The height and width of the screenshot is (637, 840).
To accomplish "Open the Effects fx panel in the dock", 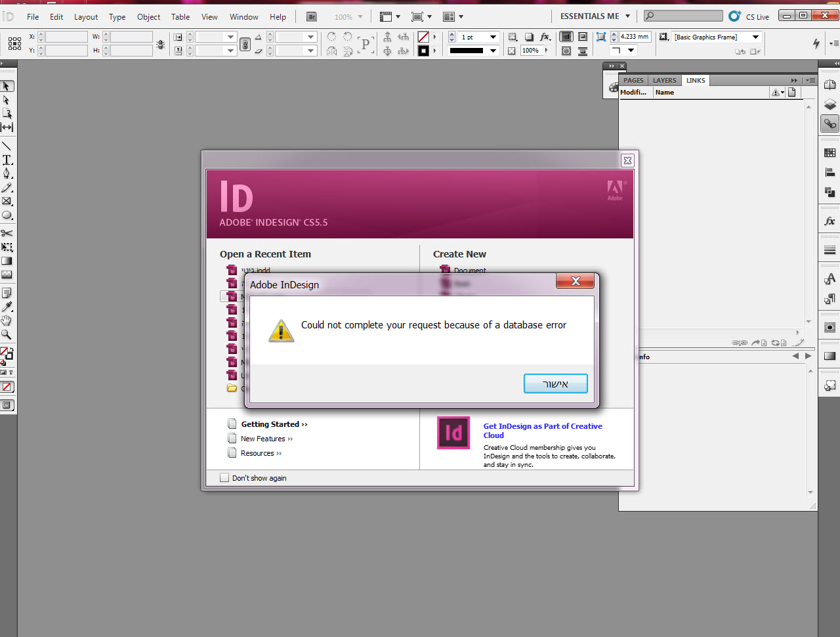I will [x=829, y=221].
